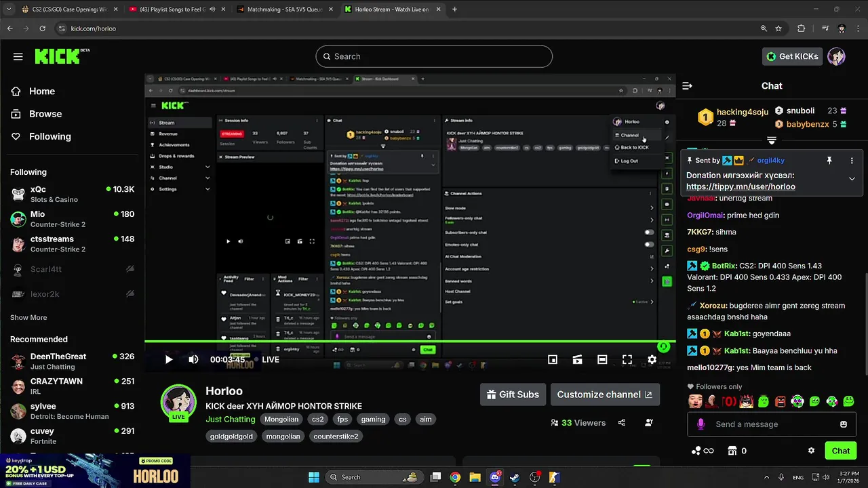Expand the chat leaderboard handle
The image size is (868, 488).
pyautogui.click(x=772, y=140)
